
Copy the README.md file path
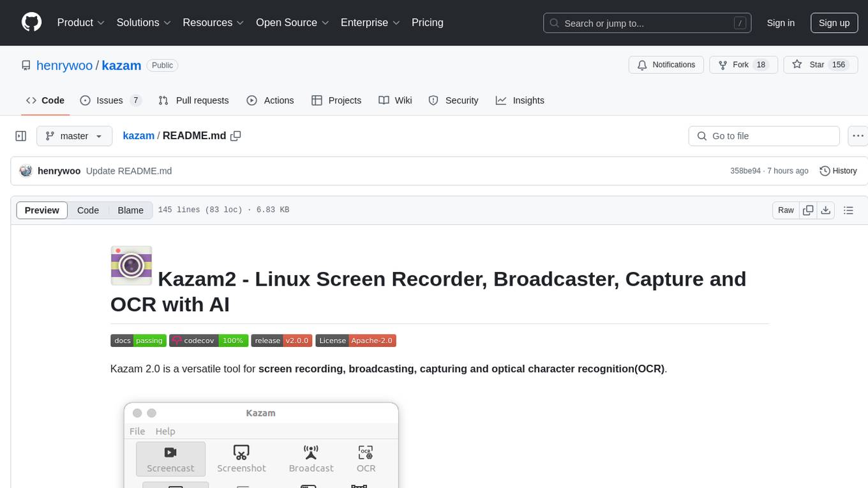(x=236, y=136)
